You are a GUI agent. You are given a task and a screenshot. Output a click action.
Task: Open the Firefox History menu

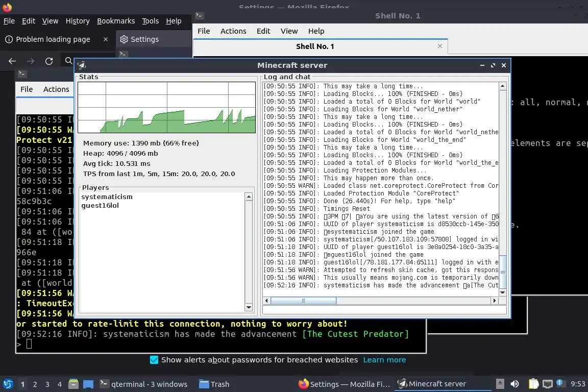(78, 21)
